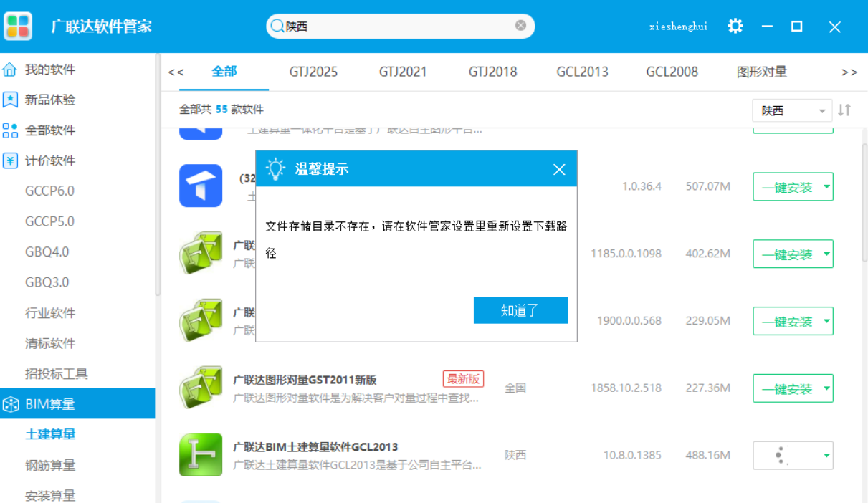
Task: Click the 广联达BIM土建算量软件GCL2013 title
Action: point(315,447)
